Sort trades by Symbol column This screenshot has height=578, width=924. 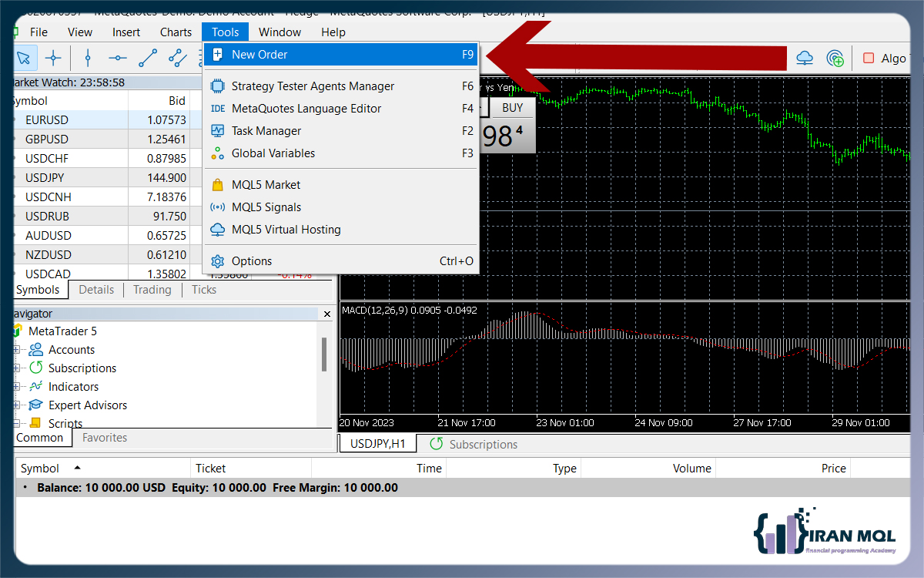click(103, 469)
